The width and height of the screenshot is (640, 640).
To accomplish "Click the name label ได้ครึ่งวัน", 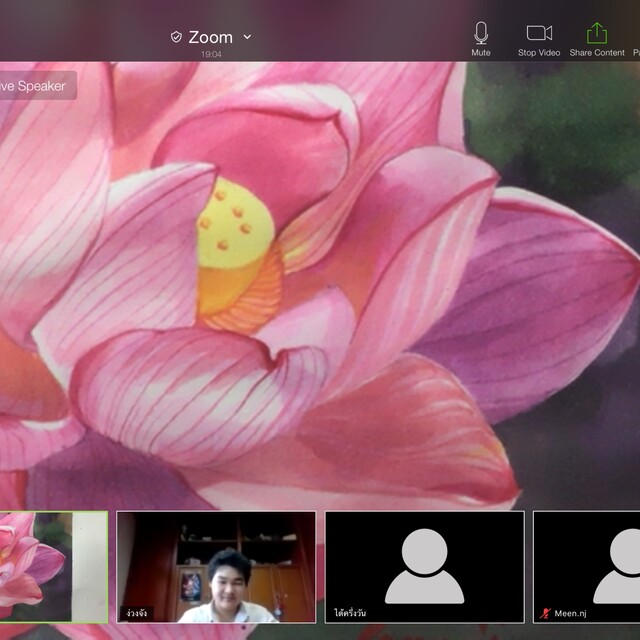I will point(350,613).
